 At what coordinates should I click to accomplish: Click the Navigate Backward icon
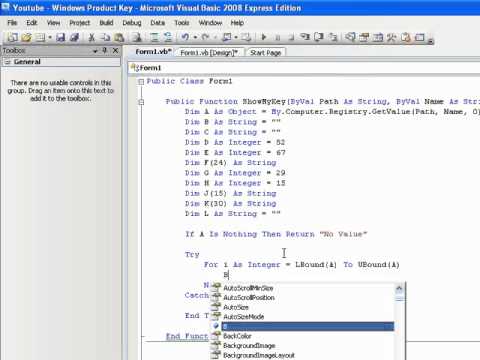pos(227,37)
